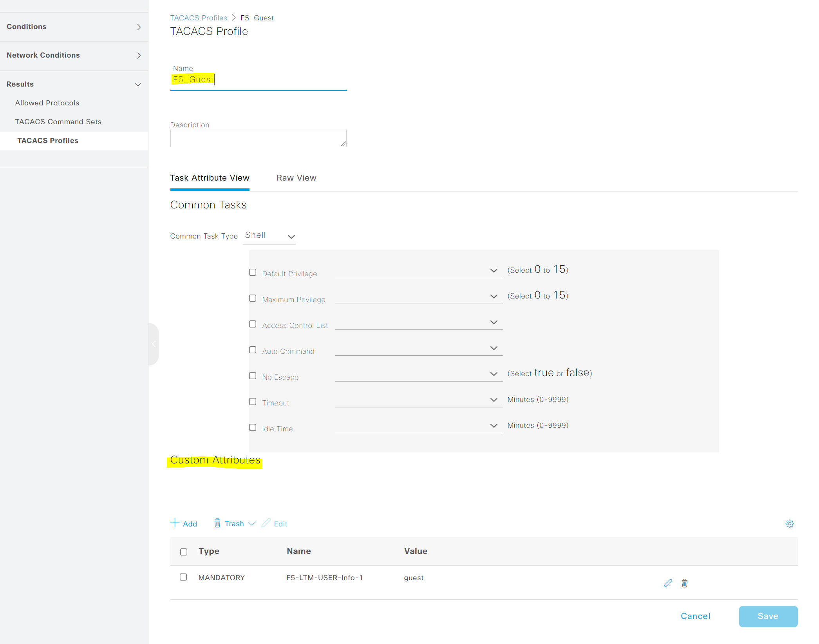This screenshot has height=644, width=819.
Task: Open the Maximum Privilege value dropdown
Action: 419,297
